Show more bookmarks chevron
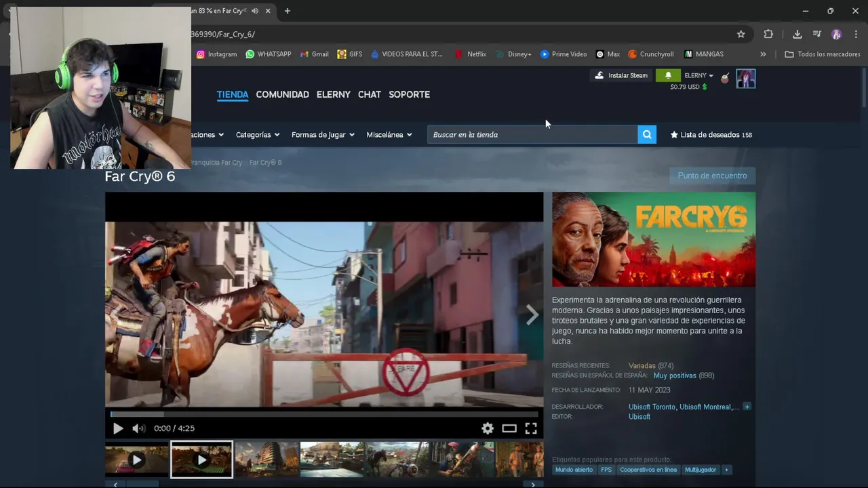Image resolution: width=868 pixels, height=488 pixels. [763, 54]
